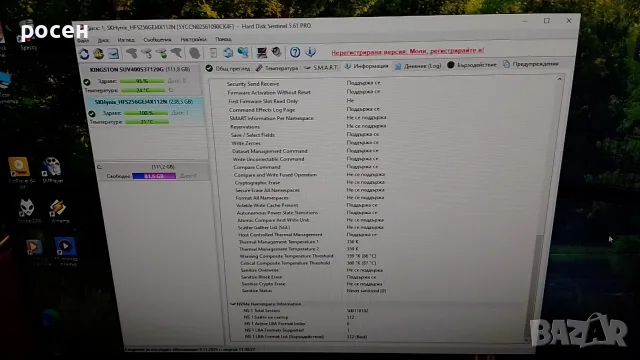
Task: Switch to the Информация tab
Action: pos(366,66)
